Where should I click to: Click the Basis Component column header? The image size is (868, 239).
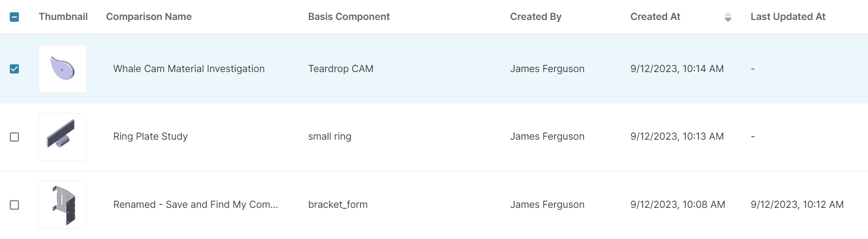(349, 17)
